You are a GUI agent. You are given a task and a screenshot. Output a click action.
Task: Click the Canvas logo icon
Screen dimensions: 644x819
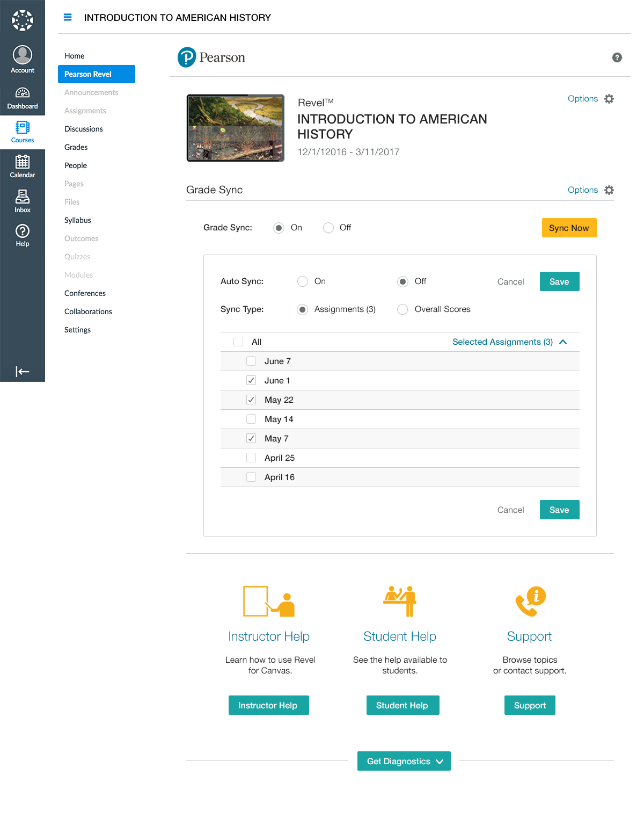pos(23,20)
